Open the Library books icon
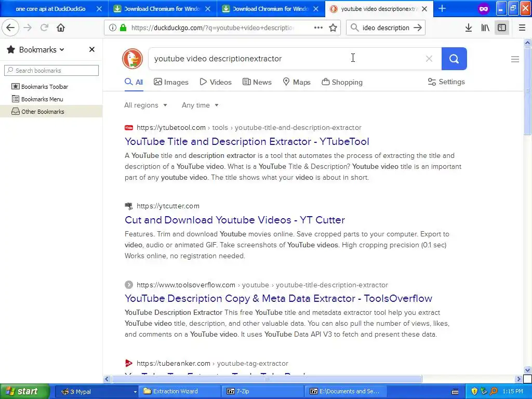Screen dimensions: 532x399 485,28
